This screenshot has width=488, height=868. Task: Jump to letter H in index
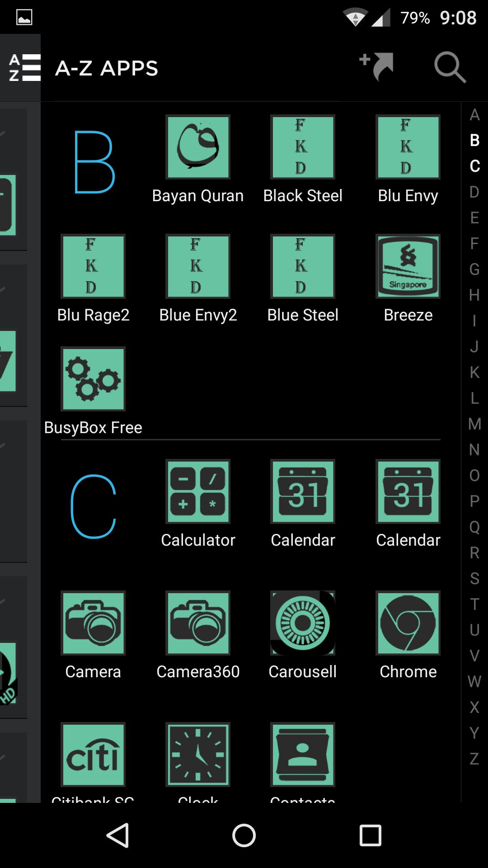[x=474, y=295]
